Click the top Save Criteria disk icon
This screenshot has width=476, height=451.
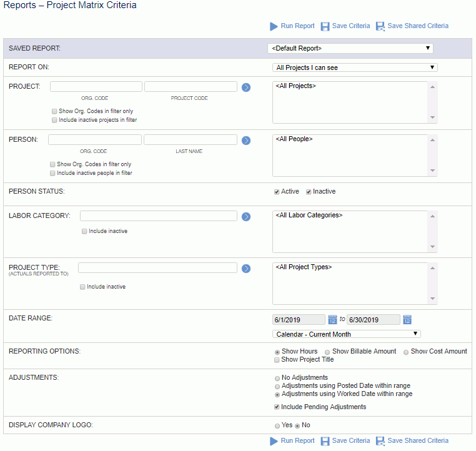pyautogui.click(x=325, y=26)
